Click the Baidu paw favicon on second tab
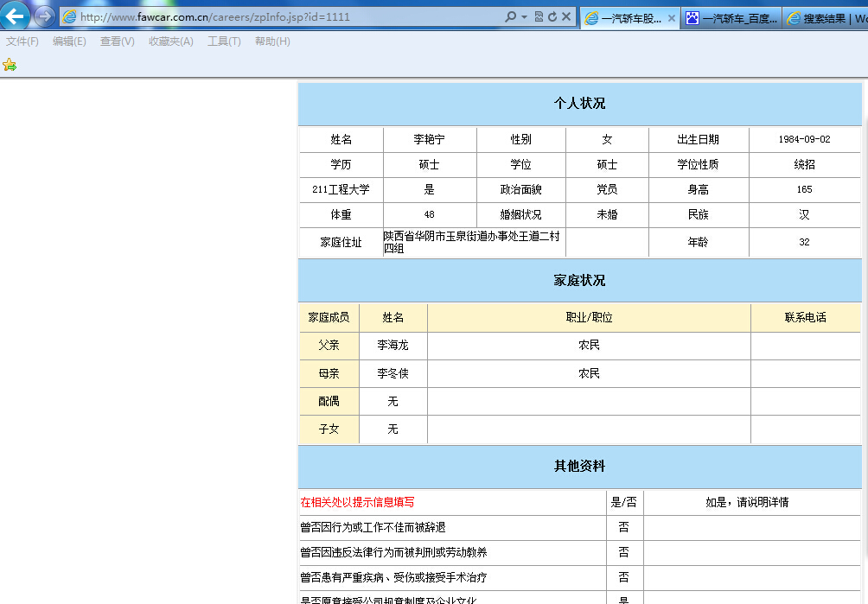 click(x=692, y=18)
